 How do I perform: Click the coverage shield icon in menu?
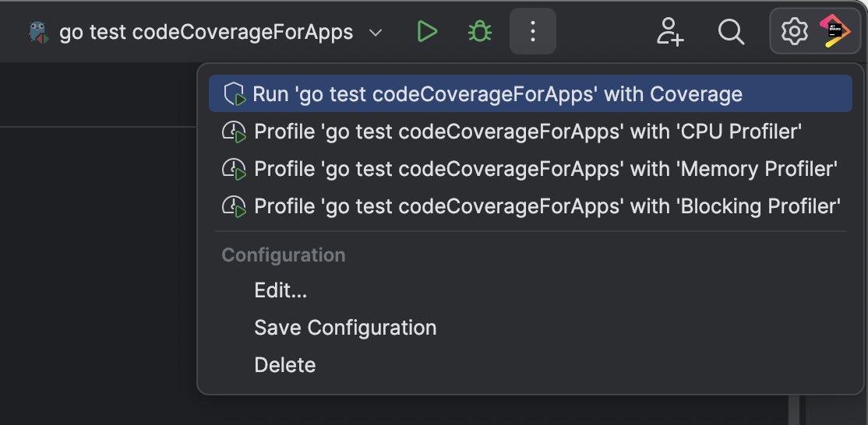(235, 95)
